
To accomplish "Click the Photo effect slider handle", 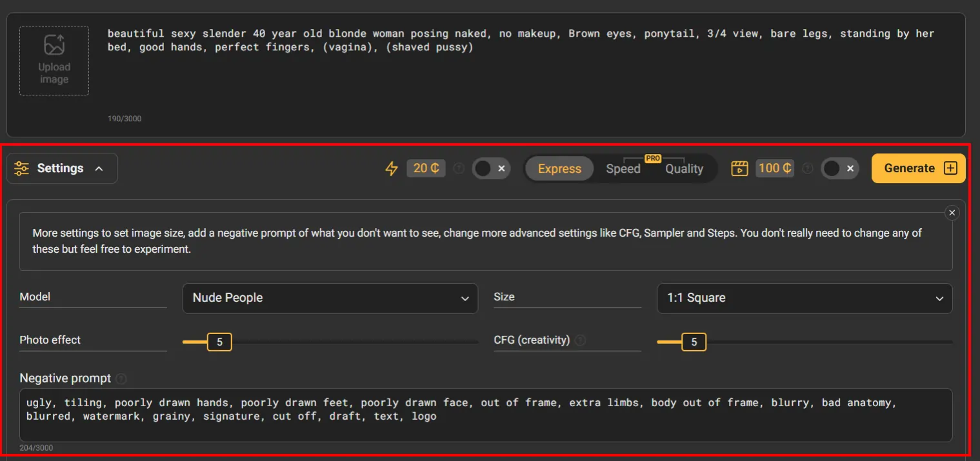I will (219, 342).
